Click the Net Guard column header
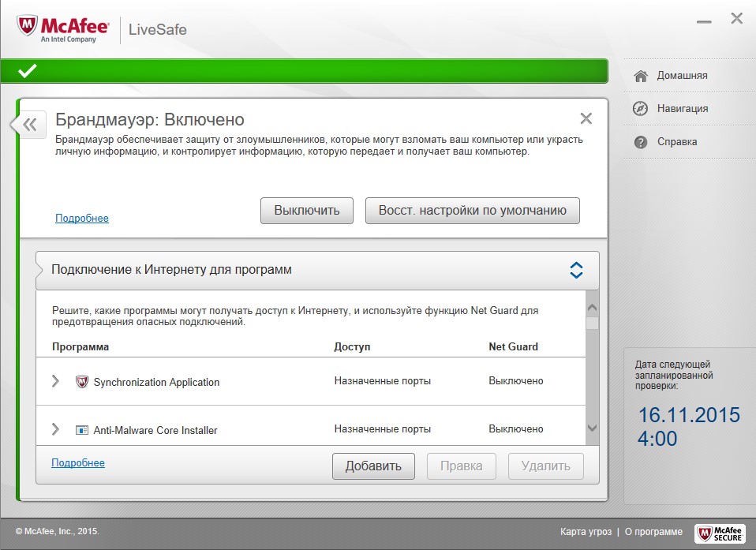Viewport: 756px width, 550px height. (x=513, y=346)
